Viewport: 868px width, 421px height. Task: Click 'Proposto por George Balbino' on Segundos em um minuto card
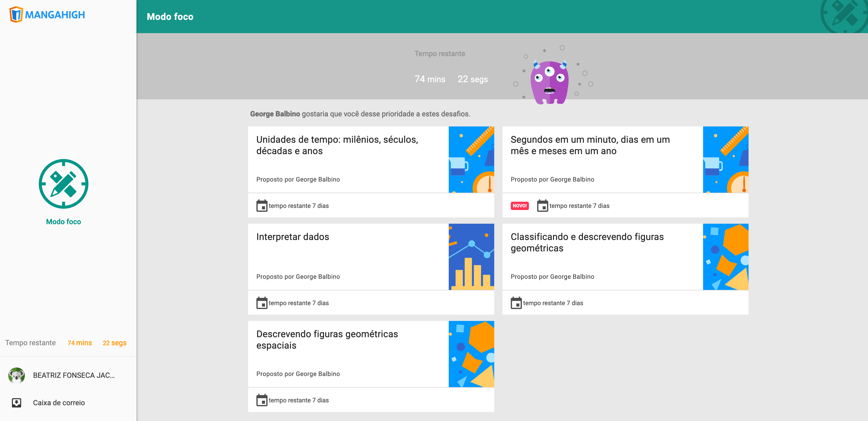point(552,180)
